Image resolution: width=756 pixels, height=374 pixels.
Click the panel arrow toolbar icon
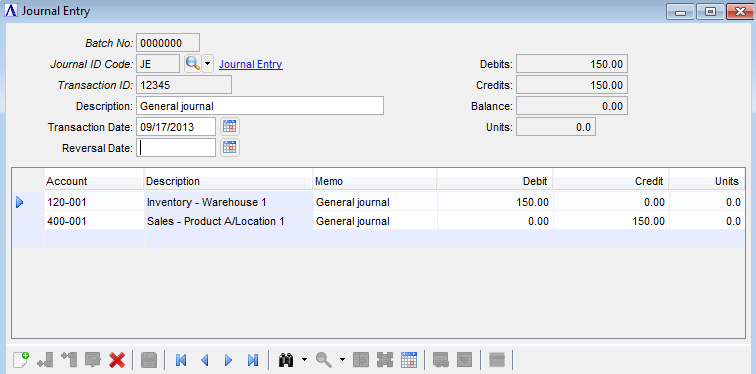(x=361, y=360)
